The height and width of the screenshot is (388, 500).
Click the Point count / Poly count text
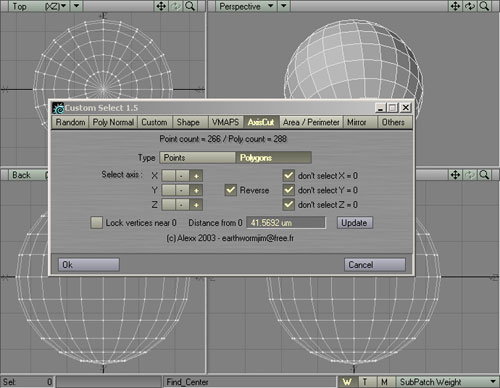pos(223,139)
